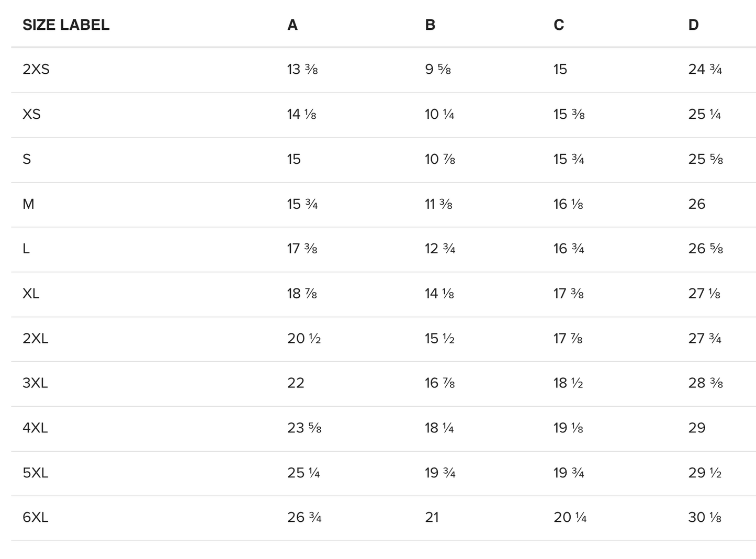Image resolution: width=756 pixels, height=559 pixels.
Task: Select the 21 value in the 6XL row
Action: coord(432,518)
